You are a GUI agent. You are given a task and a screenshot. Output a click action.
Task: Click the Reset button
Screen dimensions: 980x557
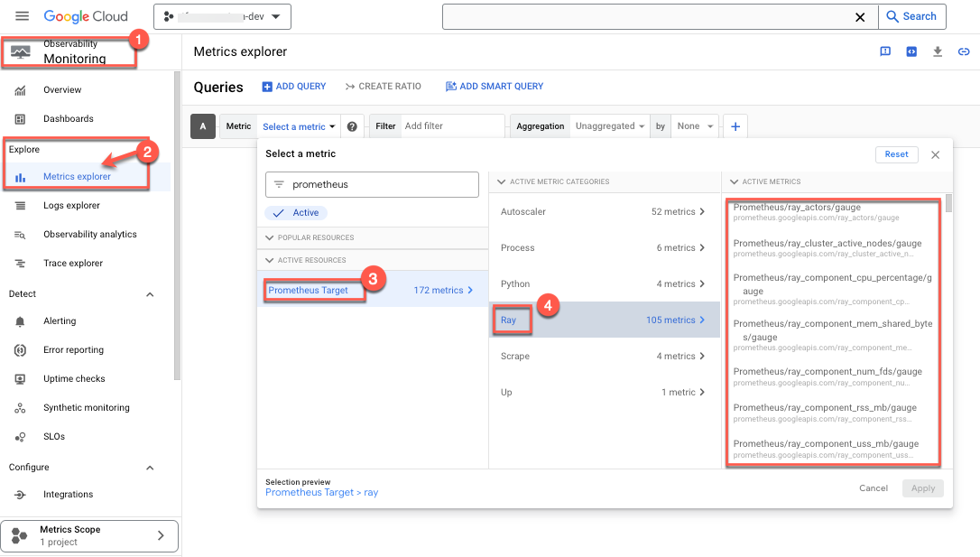[896, 154]
